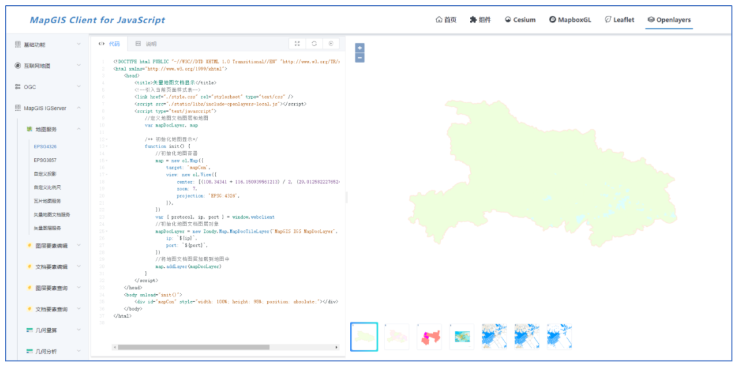Viewport: 737px width, 365px height.
Task: Expand the 几何量算 chevron
Action: click(x=79, y=330)
